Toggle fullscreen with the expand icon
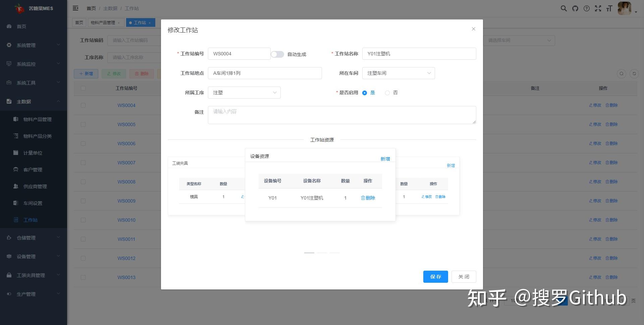 click(x=598, y=8)
